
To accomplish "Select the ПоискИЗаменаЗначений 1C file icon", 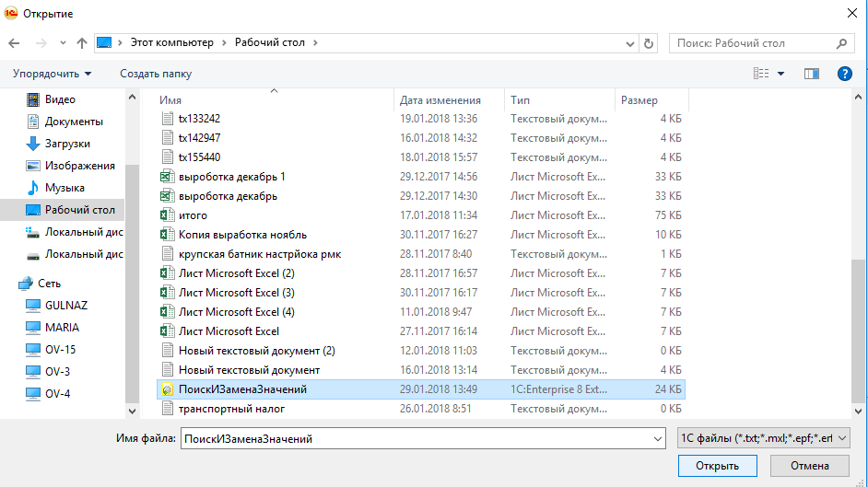I will pos(167,389).
